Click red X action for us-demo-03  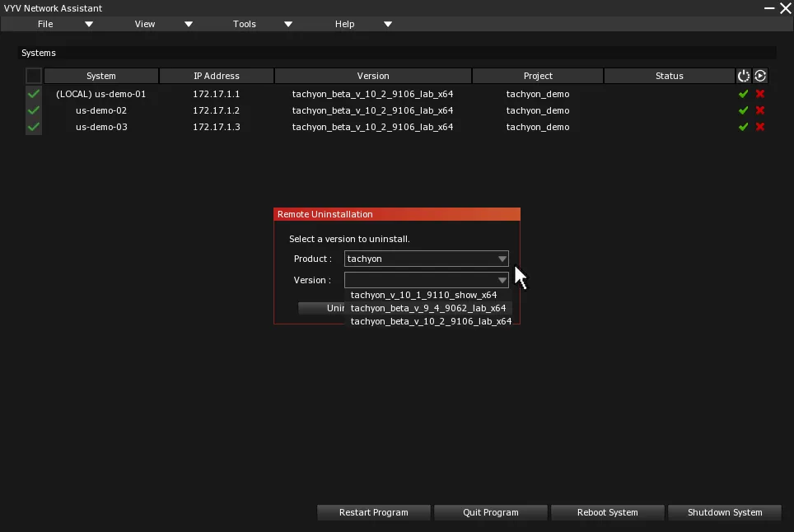click(x=760, y=127)
